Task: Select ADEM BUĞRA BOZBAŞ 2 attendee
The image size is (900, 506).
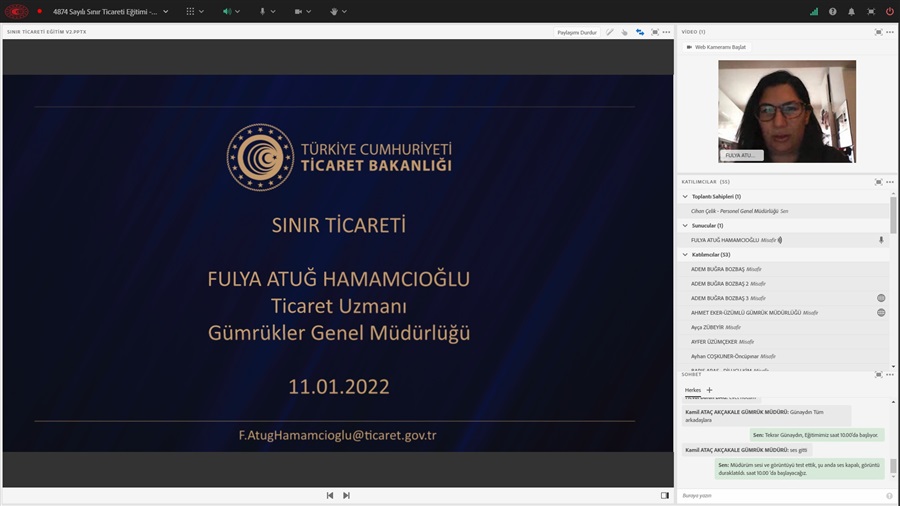Action: pyautogui.click(x=783, y=283)
